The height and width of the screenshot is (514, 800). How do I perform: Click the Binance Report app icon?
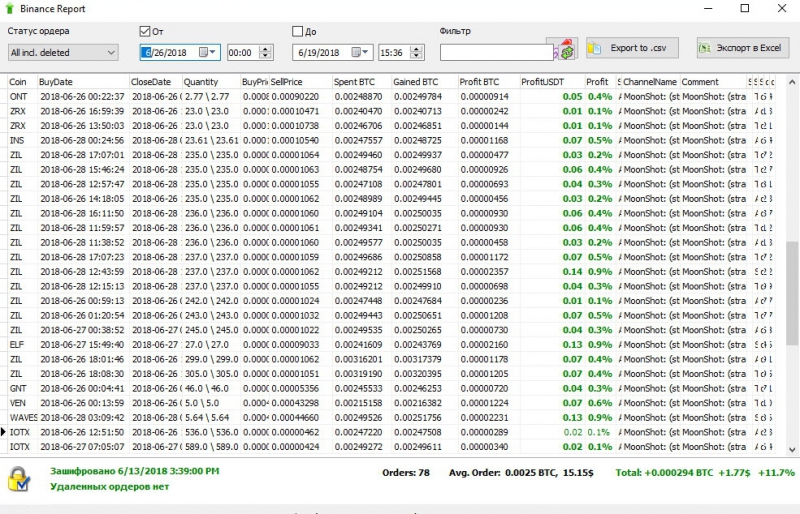click(x=9, y=9)
